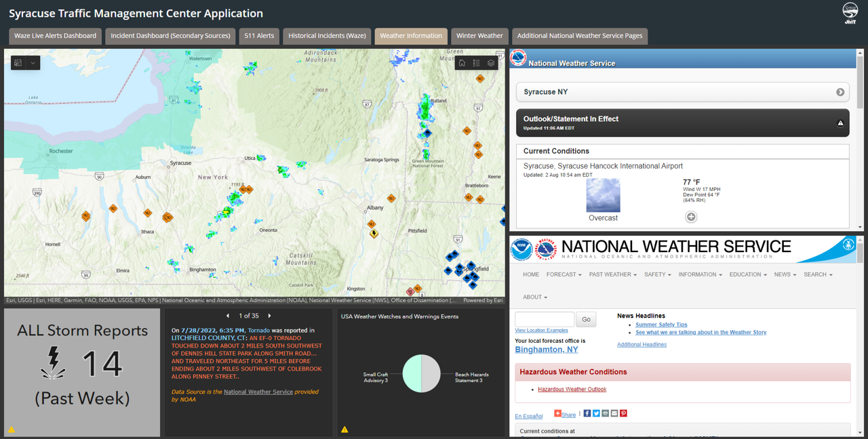Screen dimensions: 868x439
Task: Click the warning triangle under storm reports
Action: 12,430
